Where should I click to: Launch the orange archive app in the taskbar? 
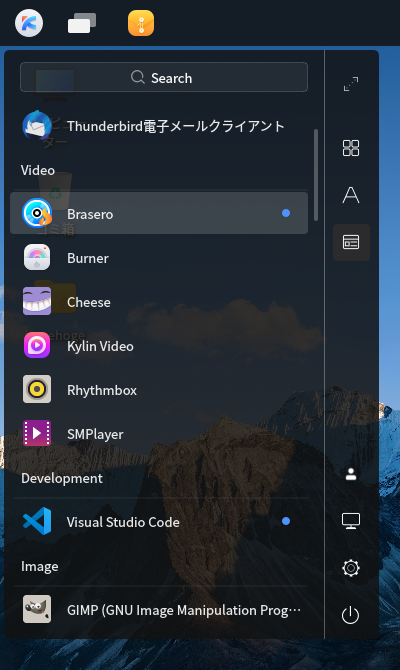(x=141, y=23)
